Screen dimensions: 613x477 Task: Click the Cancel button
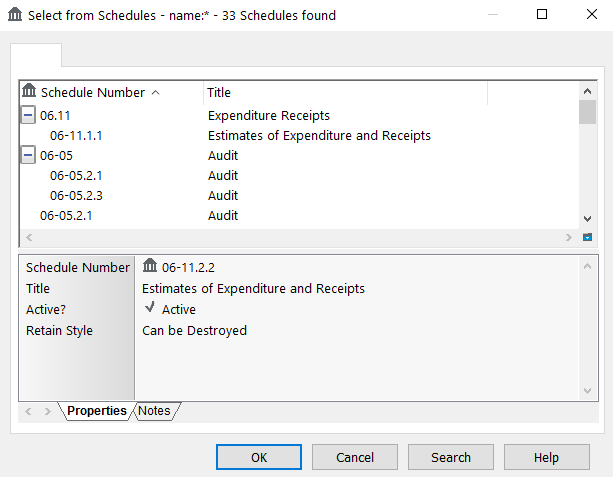(x=354, y=457)
